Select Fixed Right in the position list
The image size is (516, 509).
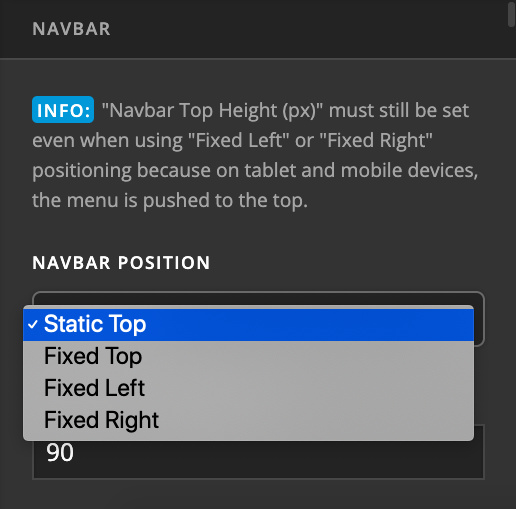(x=248, y=420)
